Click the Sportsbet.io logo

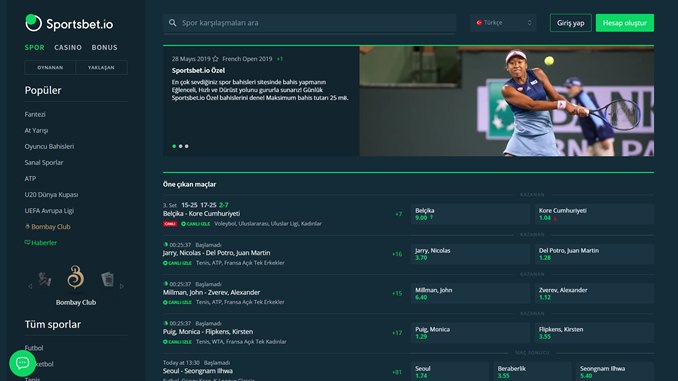69,23
